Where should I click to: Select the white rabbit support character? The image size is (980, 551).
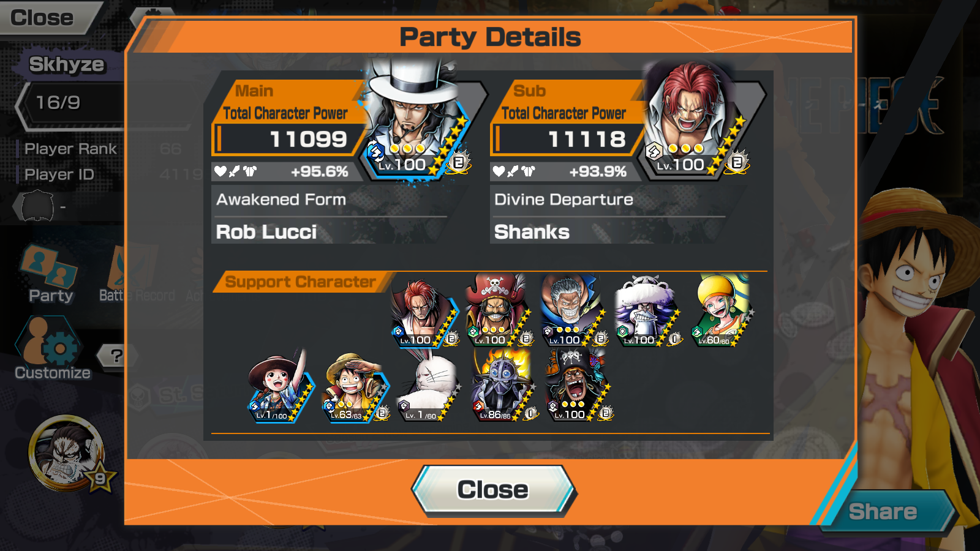[x=430, y=387]
